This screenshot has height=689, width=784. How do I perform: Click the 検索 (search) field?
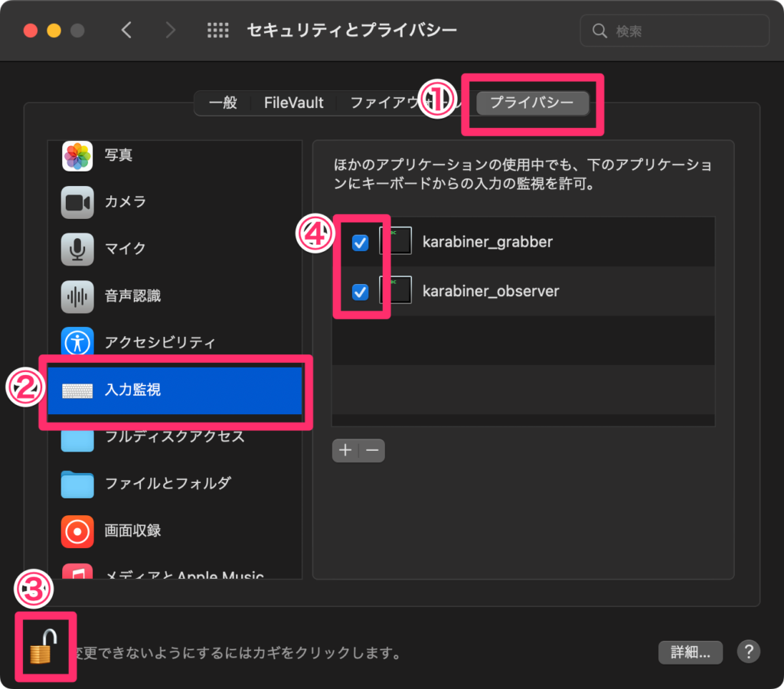tap(674, 31)
